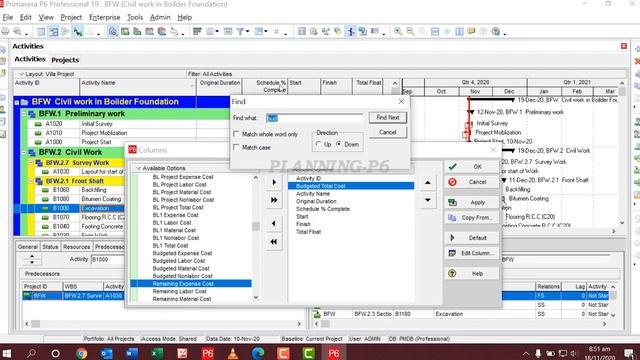Open Chrome from the Windows taskbar

(81, 353)
